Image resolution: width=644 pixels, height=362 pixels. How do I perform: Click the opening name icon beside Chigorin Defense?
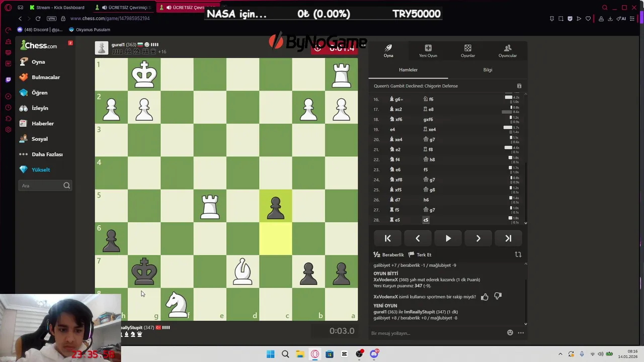[519, 86]
